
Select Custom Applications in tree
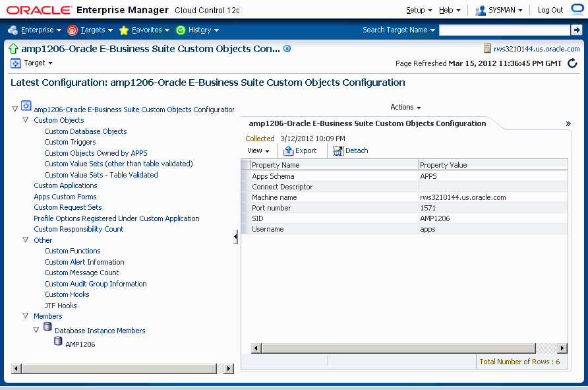tap(65, 185)
